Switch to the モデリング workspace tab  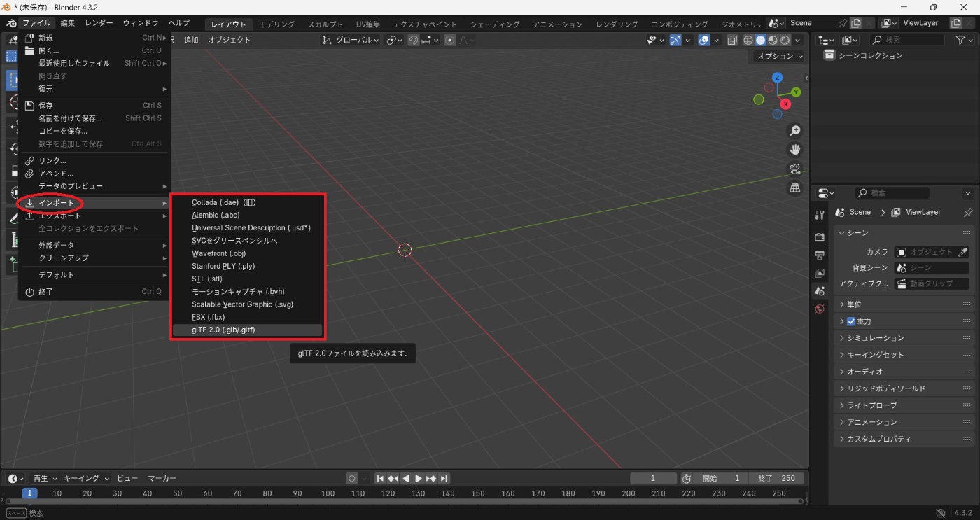(277, 24)
